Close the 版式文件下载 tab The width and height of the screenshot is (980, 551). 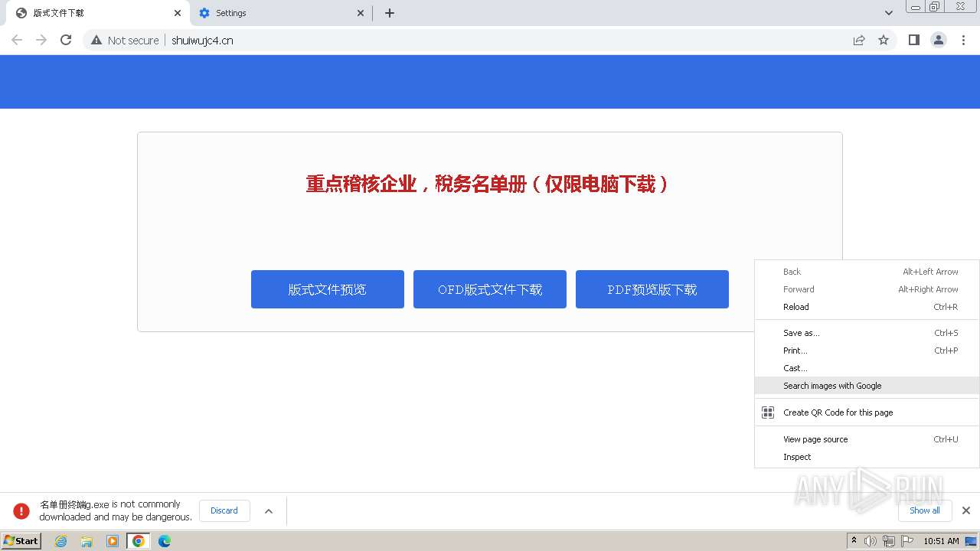coord(178,13)
